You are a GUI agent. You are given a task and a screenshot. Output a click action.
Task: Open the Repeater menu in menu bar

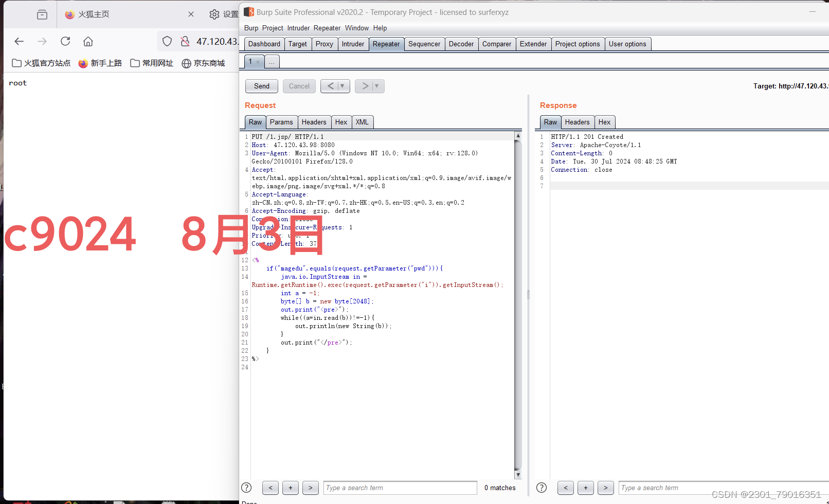tap(327, 28)
